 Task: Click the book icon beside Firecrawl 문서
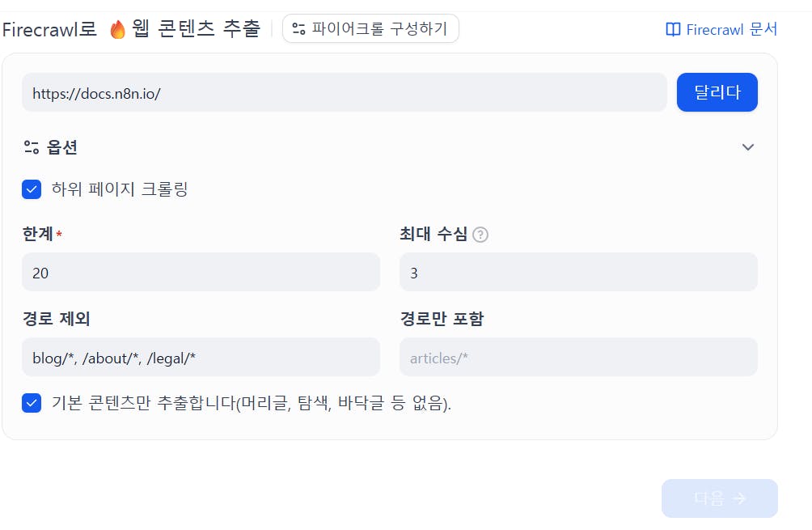[x=673, y=30]
